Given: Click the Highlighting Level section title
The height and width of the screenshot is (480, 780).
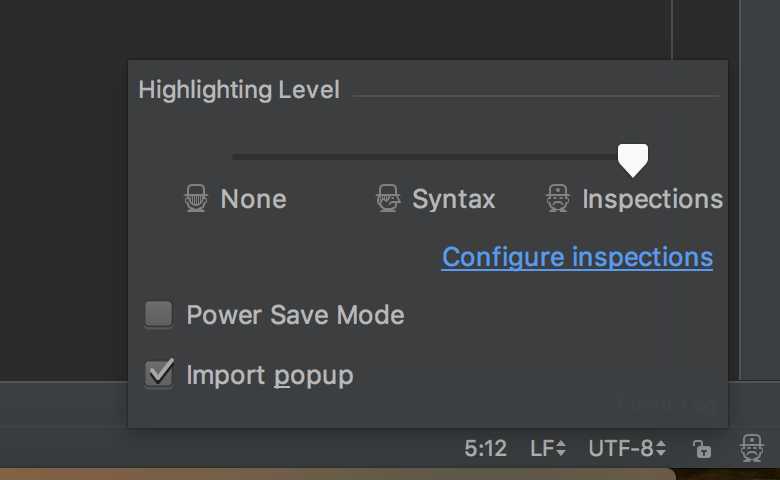Looking at the screenshot, I should tap(239, 90).
